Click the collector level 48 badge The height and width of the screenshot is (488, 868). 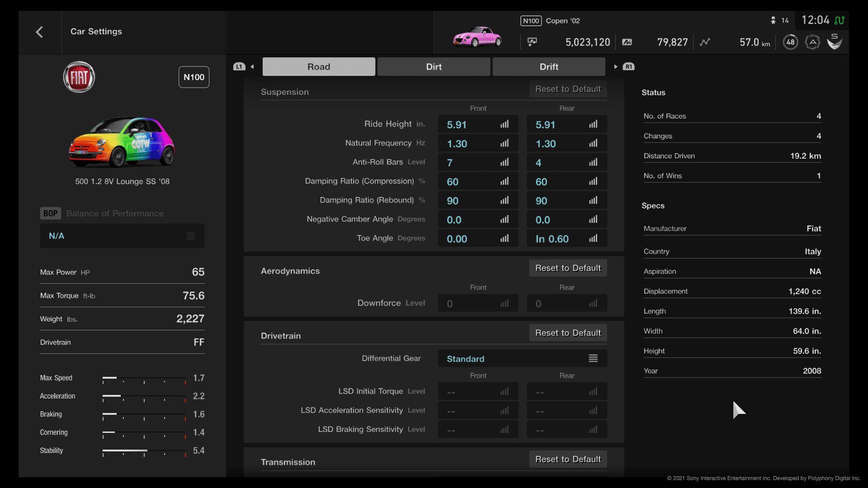[790, 42]
